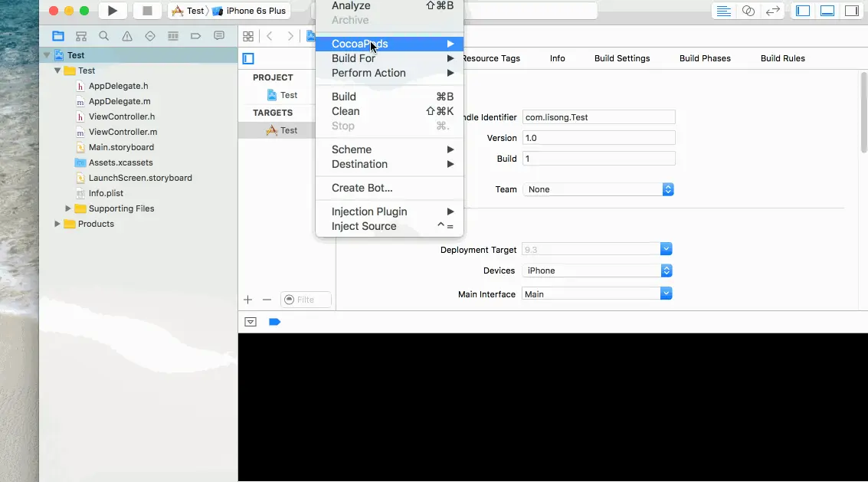Viewport: 868px width, 482px height.
Task: Toggle breakpoints with blue tag icon
Action: (x=274, y=322)
